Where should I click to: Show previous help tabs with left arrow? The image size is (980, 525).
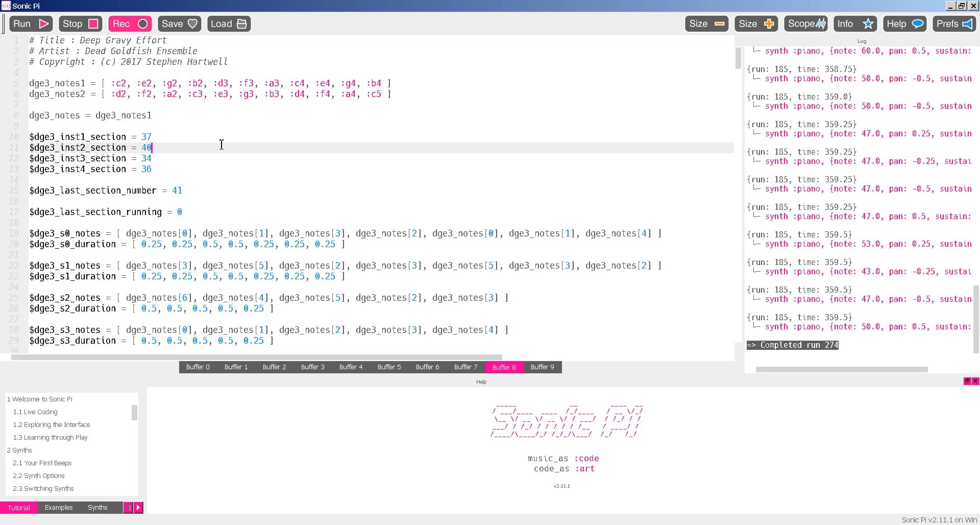pos(129,508)
